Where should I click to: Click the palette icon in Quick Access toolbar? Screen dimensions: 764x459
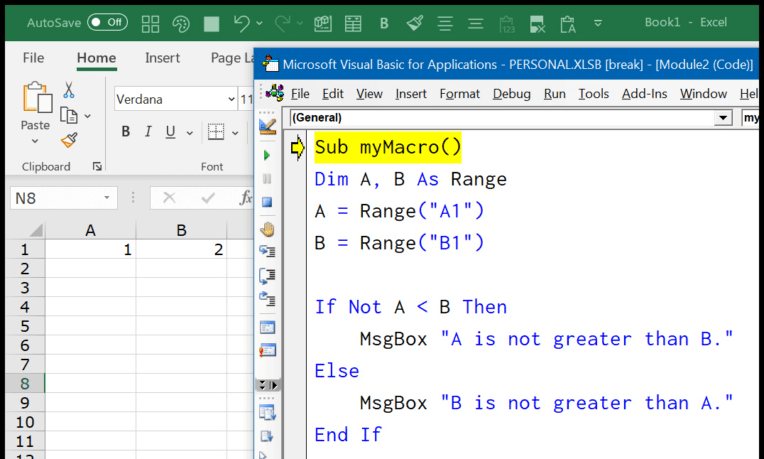pyautogui.click(x=181, y=23)
